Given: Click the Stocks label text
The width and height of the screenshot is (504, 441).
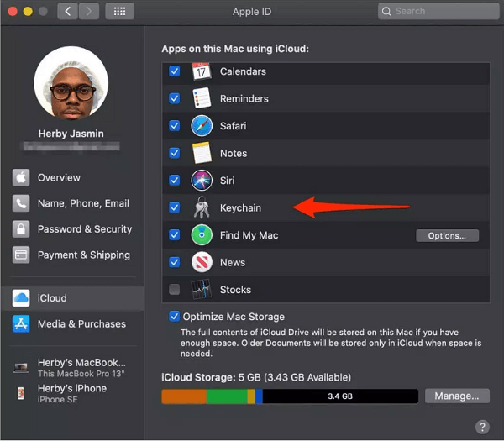Looking at the screenshot, I should pyautogui.click(x=235, y=290).
